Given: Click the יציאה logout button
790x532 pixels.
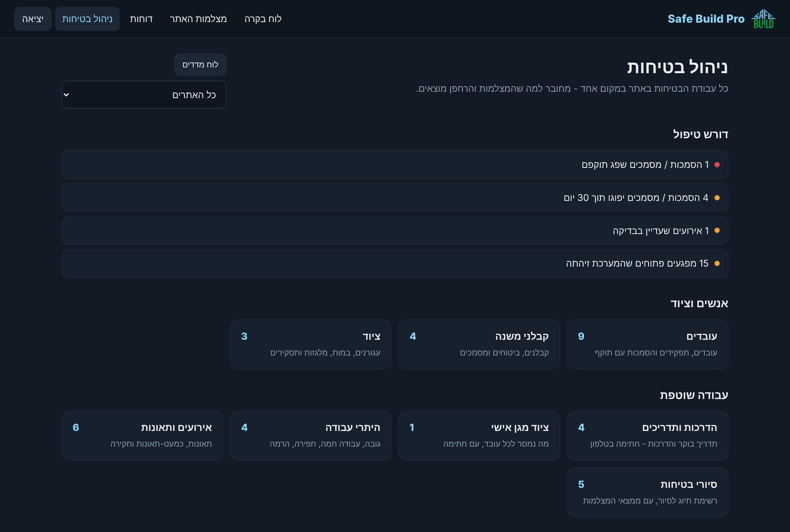Looking at the screenshot, I should (33, 19).
